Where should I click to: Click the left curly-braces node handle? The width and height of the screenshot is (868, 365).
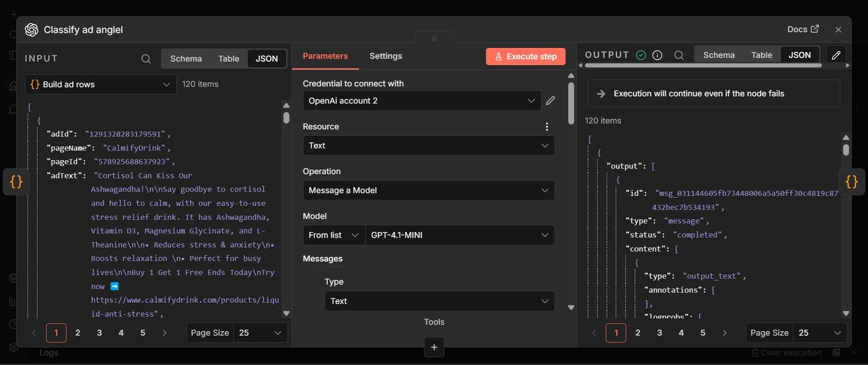tap(16, 182)
